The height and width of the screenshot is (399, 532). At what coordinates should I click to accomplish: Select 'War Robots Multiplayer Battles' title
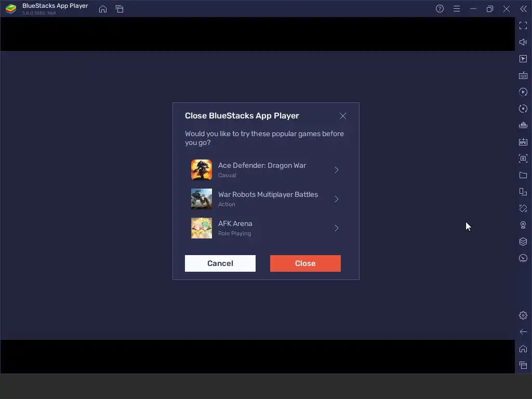coord(268,194)
